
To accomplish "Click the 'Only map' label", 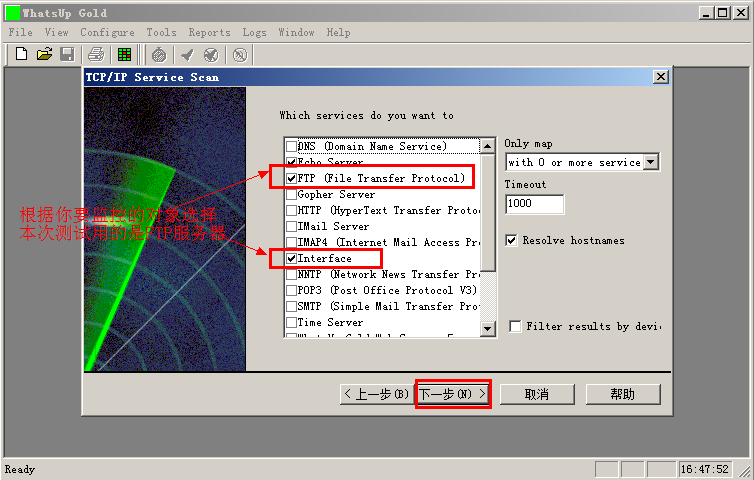I will (x=528, y=144).
